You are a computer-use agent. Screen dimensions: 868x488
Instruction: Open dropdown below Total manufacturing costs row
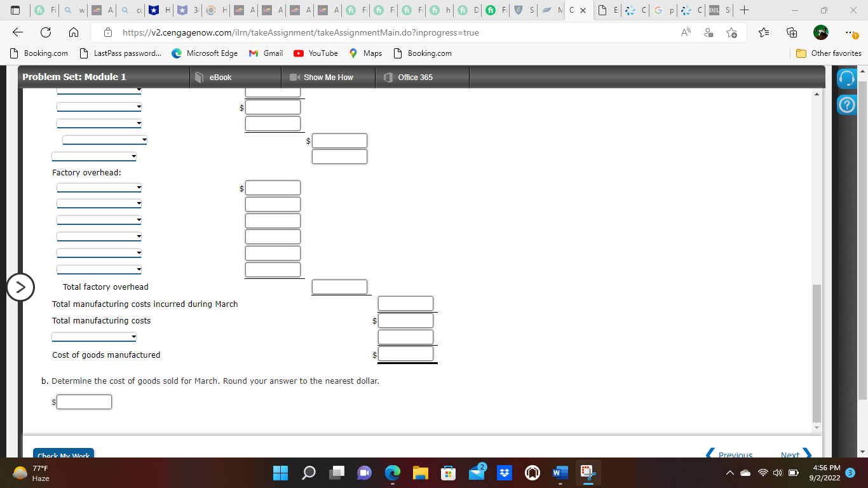click(x=94, y=337)
